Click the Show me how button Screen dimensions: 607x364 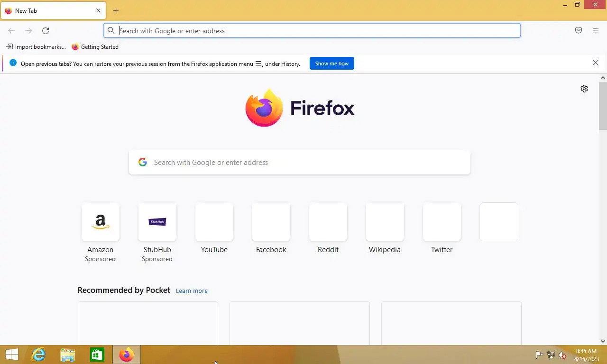coord(332,64)
